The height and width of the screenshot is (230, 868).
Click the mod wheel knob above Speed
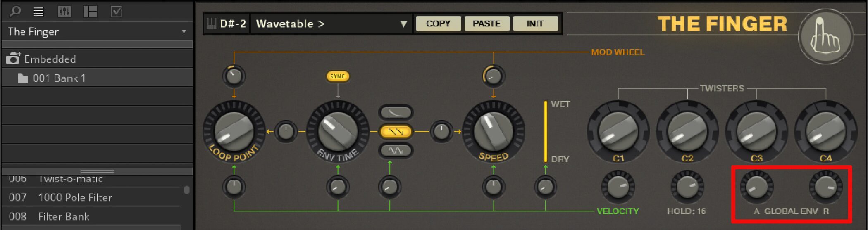pos(493,76)
